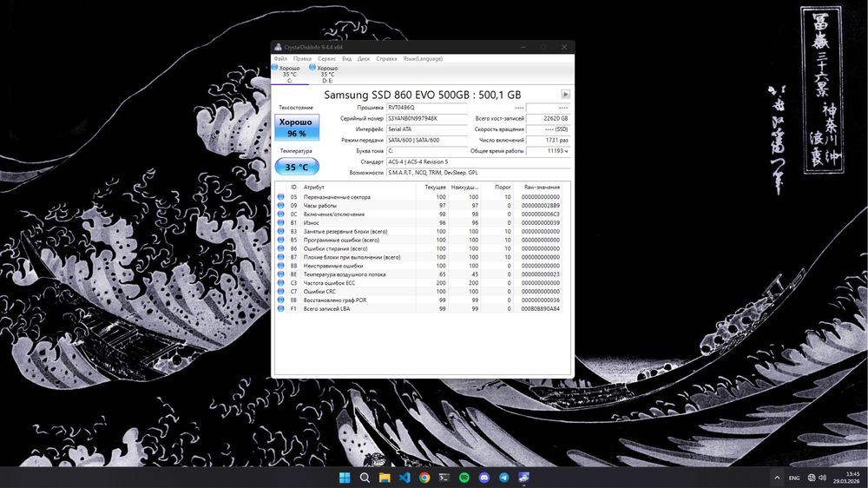Screen dimensions: 868x488
Task: Click status icon of Часы работы row
Action: pyautogui.click(x=280, y=206)
